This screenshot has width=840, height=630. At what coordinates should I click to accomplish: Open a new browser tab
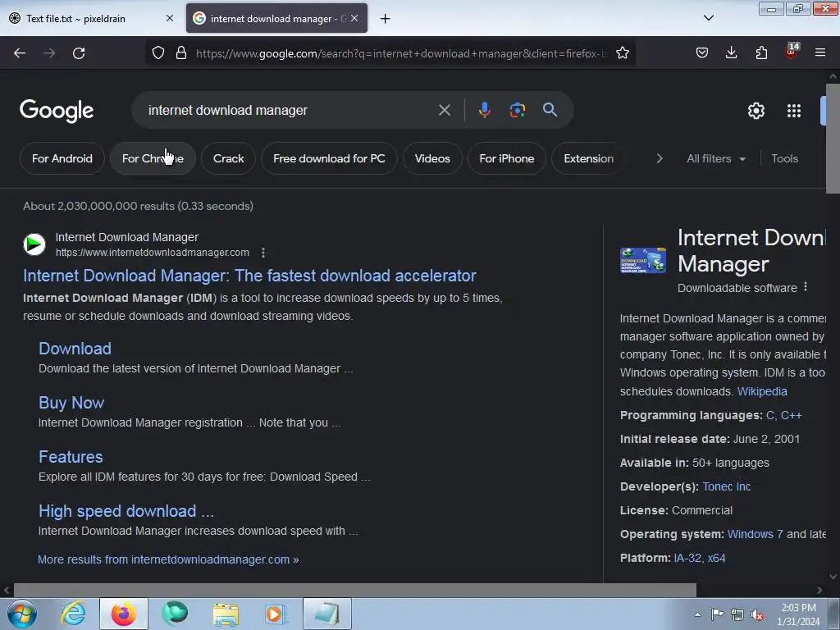click(385, 19)
